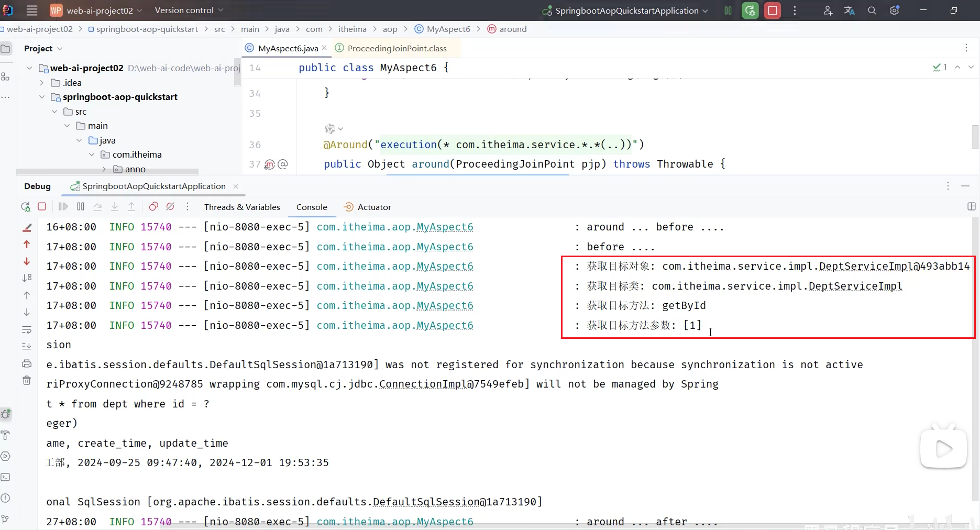The image size is (980, 530).
Task: Pause program in debug toolbar
Action: pyautogui.click(x=81, y=207)
